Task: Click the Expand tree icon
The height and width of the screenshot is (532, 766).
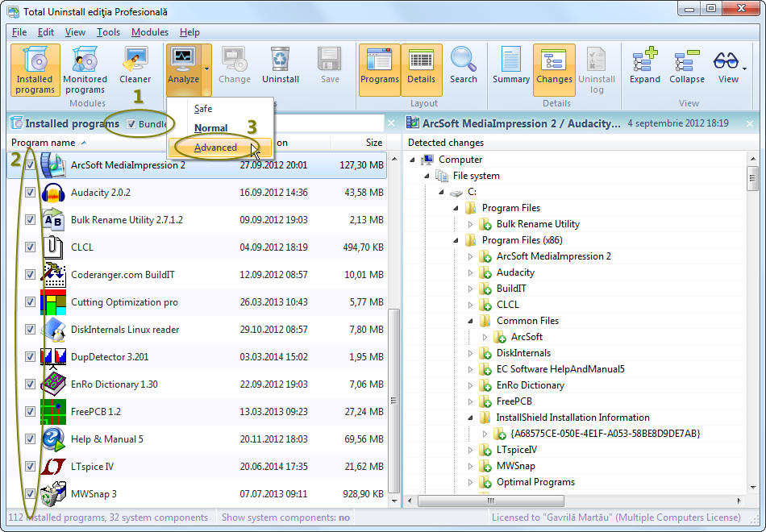Action: point(644,66)
